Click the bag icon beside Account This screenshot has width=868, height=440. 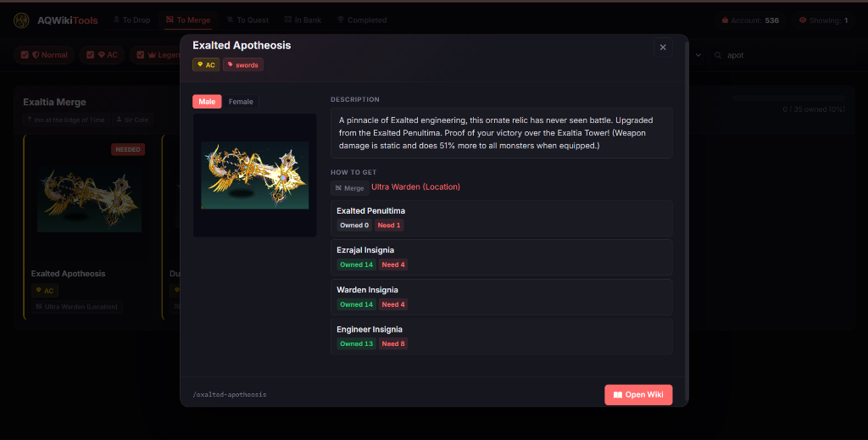point(725,20)
